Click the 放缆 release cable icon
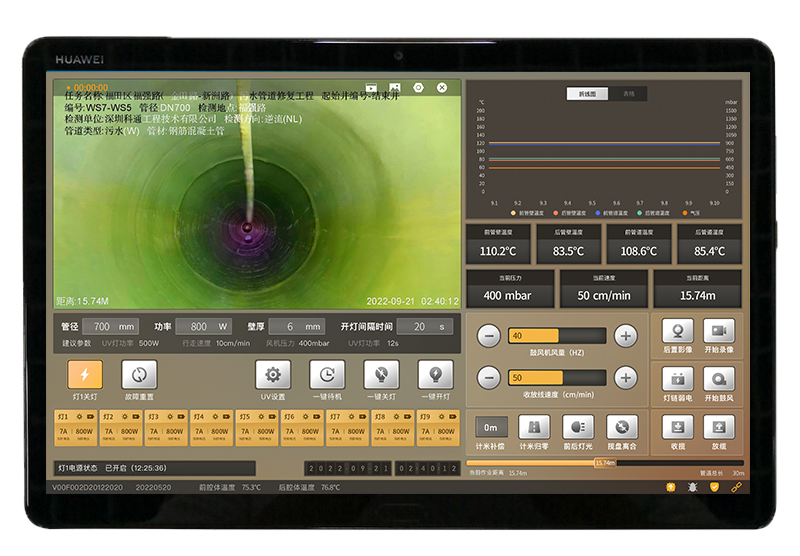The image size is (800, 556). [719, 427]
